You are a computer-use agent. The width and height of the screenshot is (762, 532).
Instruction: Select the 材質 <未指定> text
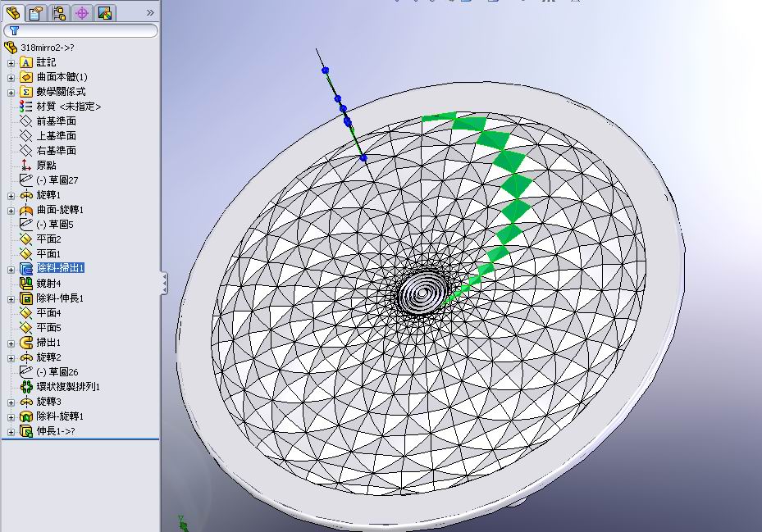pyautogui.click(x=69, y=107)
